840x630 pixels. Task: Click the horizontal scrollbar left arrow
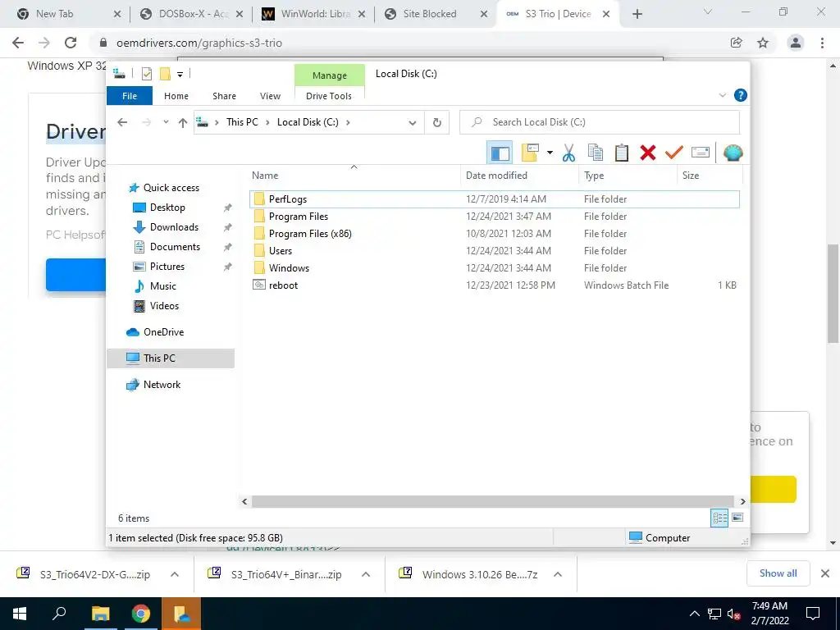tap(244, 501)
